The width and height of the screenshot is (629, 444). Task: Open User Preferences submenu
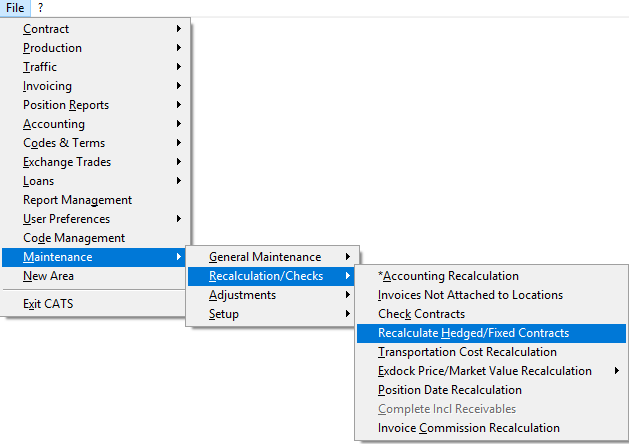[x=93, y=219]
